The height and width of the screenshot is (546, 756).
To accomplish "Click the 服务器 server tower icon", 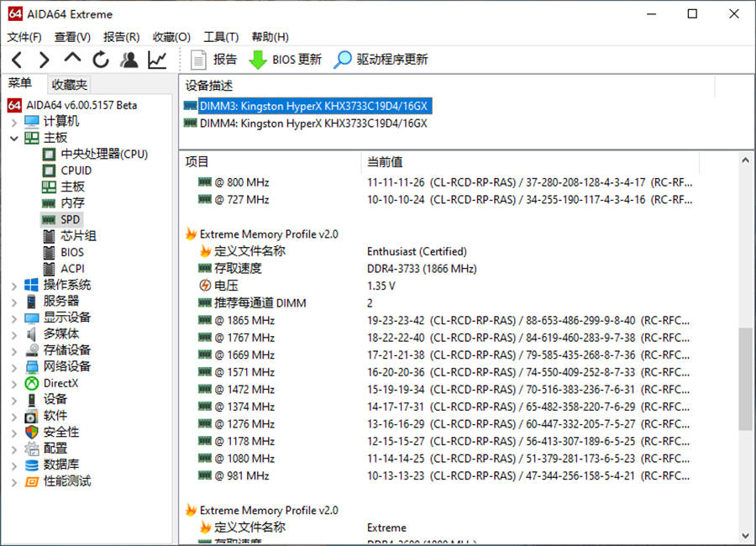I will pos(32,302).
